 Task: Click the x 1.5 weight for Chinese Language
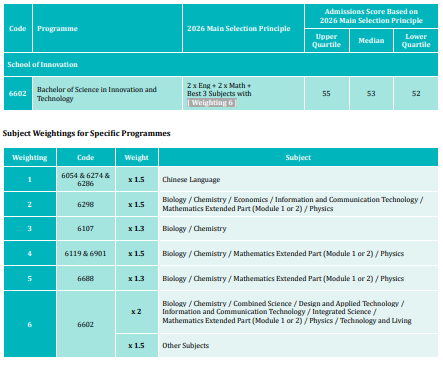coord(137,179)
